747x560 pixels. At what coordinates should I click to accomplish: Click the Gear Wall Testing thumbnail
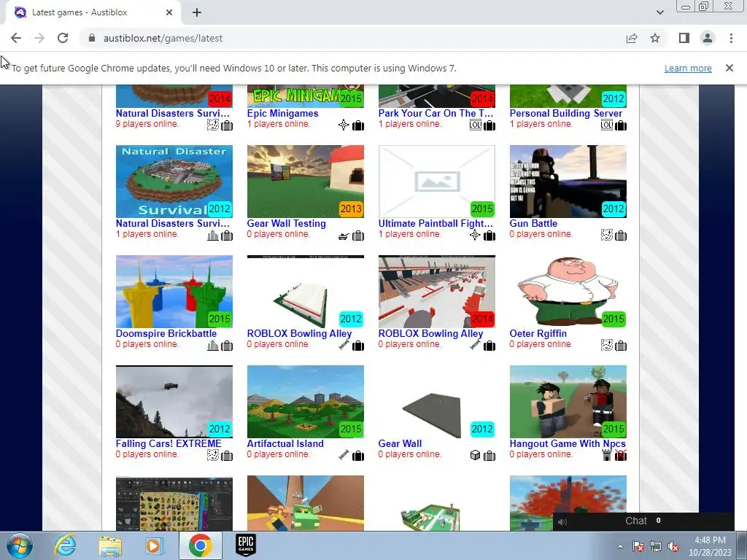tap(306, 182)
